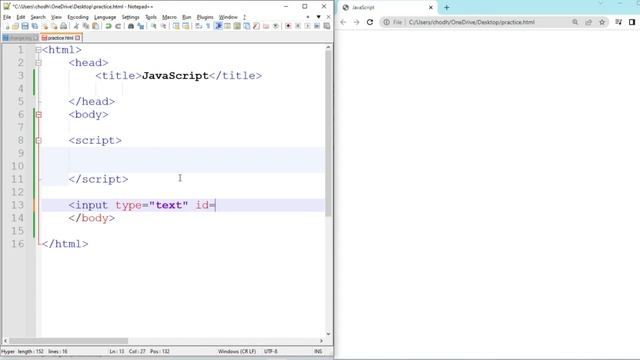Click the UTF-8 encoding in status bar
This screenshot has width=640, height=360.
tap(271, 351)
